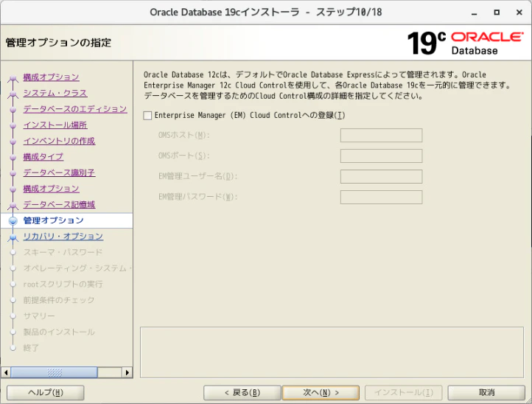This screenshot has height=404, width=532.
Task: Click the step bullet beside the lower 構成オプション
Action: [13, 189]
